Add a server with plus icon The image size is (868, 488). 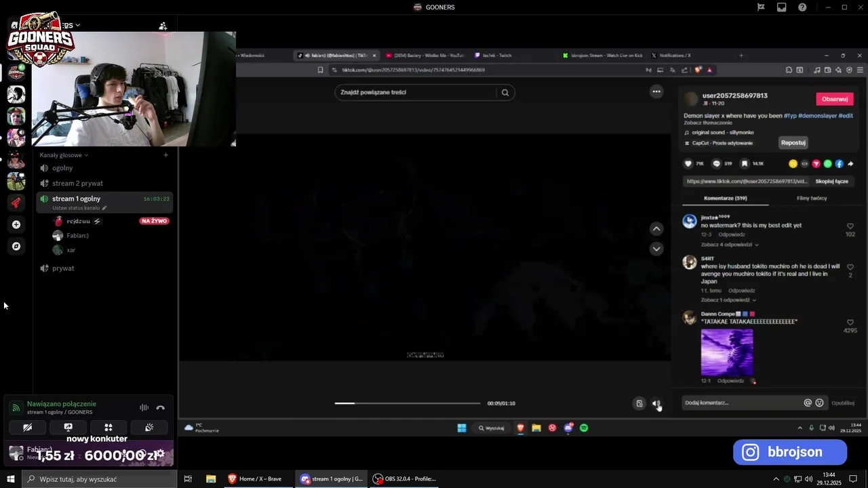(16, 224)
